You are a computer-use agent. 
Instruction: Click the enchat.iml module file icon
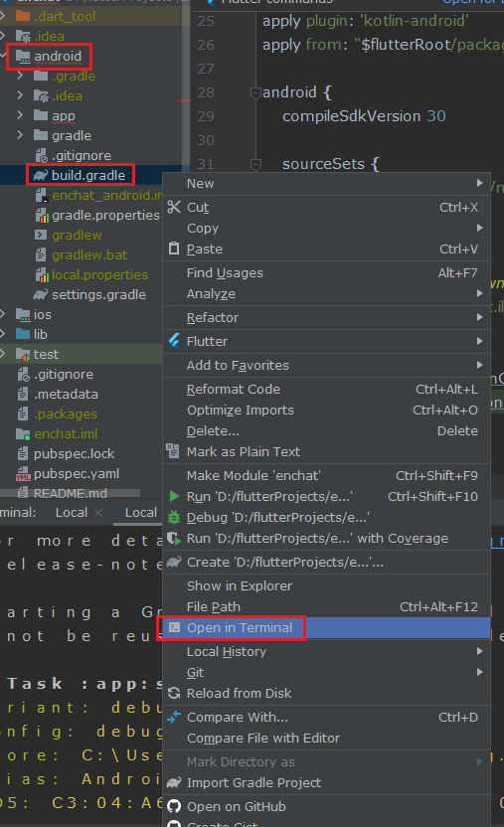click(x=23, y=434)
